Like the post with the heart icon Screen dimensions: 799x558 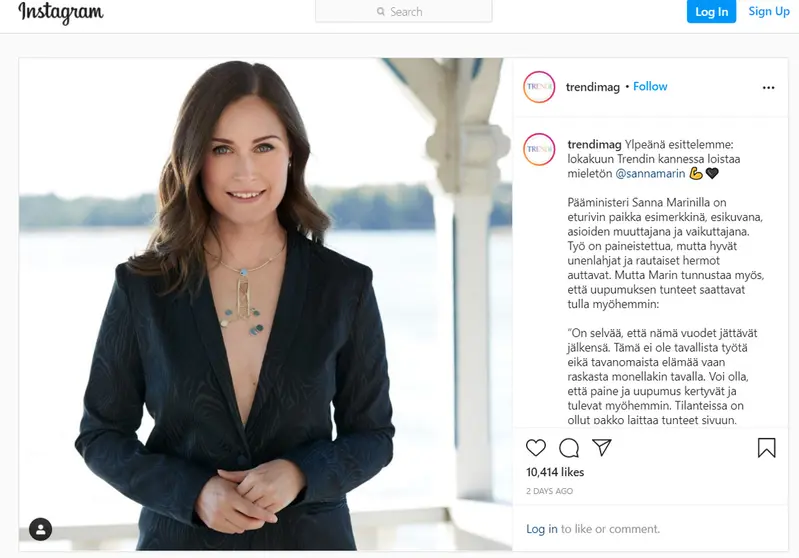coord(536,448)
